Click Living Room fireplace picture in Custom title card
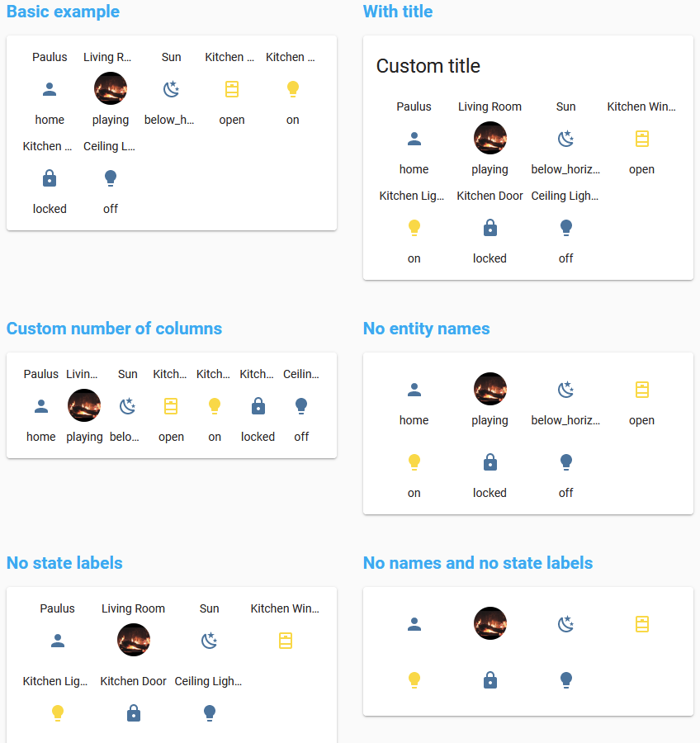 490,138
